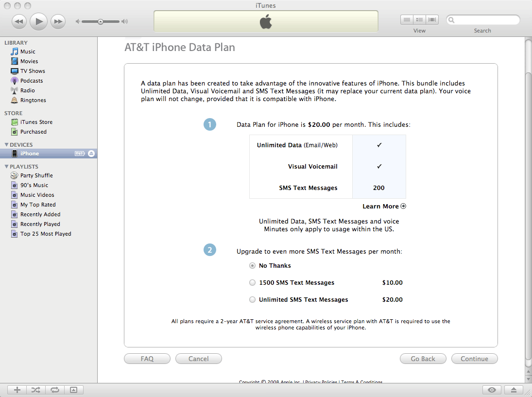The width and height of the screenshot is (532, 397).
Task: Show or hide the artwork viewer
Action: click(74, 390)
